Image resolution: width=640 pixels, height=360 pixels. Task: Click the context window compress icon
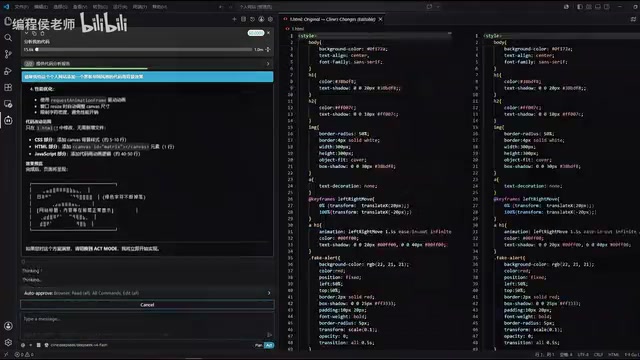268,49
